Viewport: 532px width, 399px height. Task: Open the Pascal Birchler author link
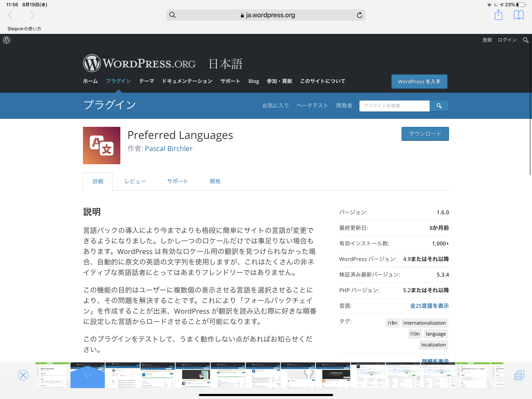pos(168,148)
